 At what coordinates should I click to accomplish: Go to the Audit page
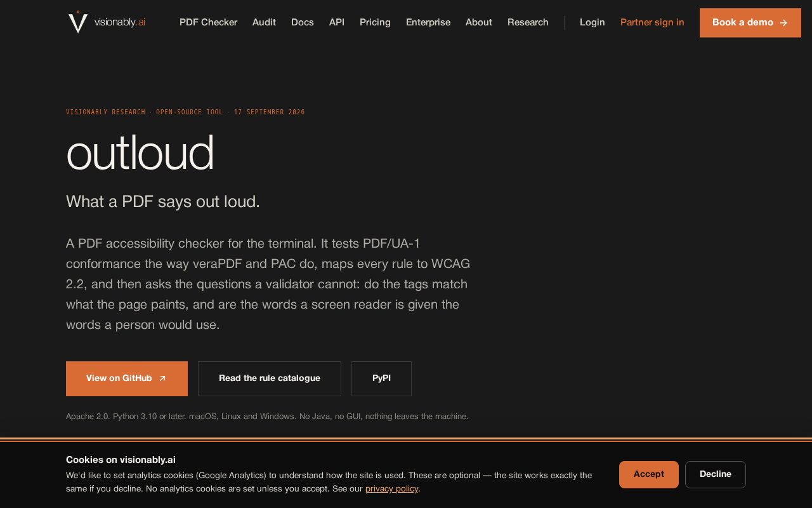coord(264,22)
